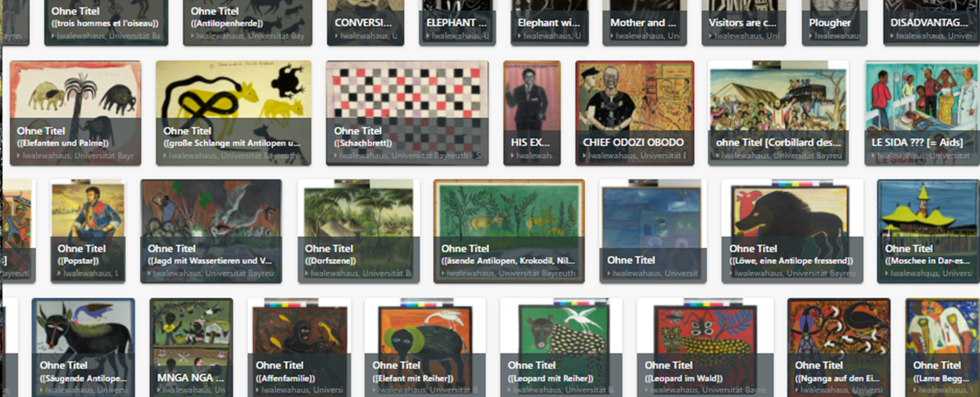Open the MNGA NGA painting thumbnail

tap(191, 347)
